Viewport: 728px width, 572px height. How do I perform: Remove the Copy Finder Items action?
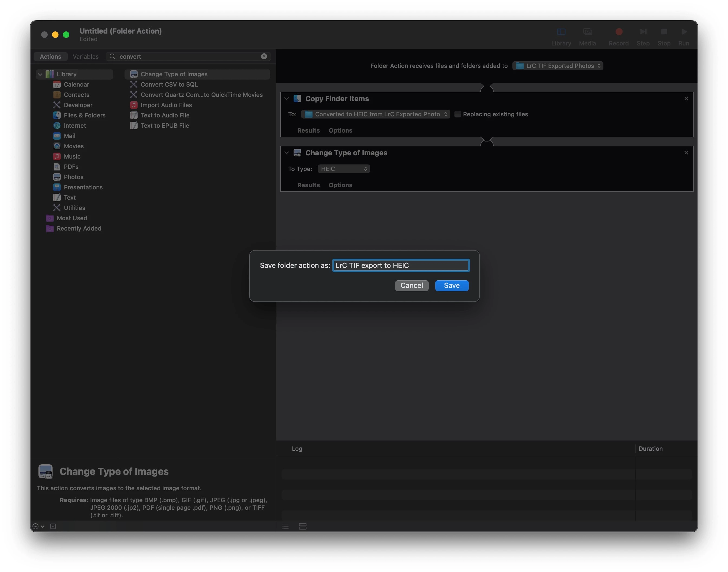click(686, 98)
